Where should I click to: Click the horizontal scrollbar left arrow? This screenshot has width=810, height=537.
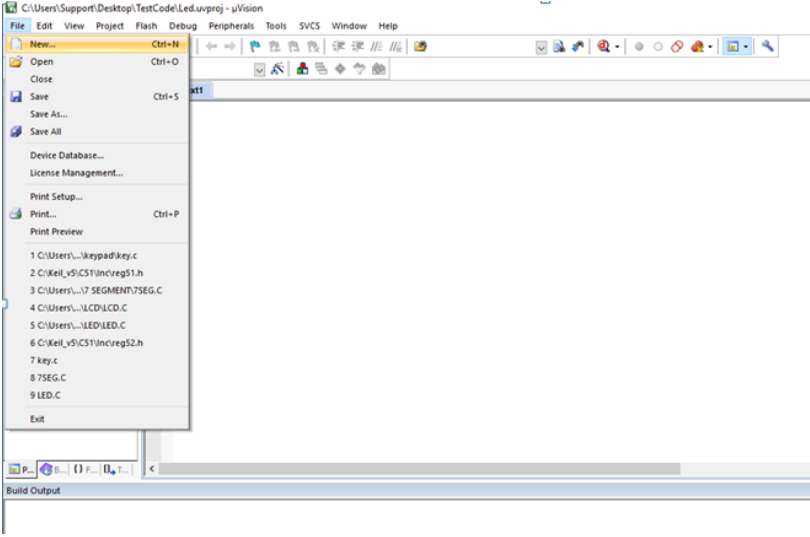point(152,468)
